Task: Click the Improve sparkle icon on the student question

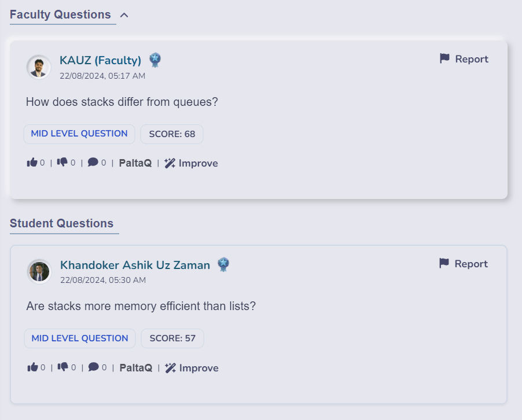Action: pos(171,367)
